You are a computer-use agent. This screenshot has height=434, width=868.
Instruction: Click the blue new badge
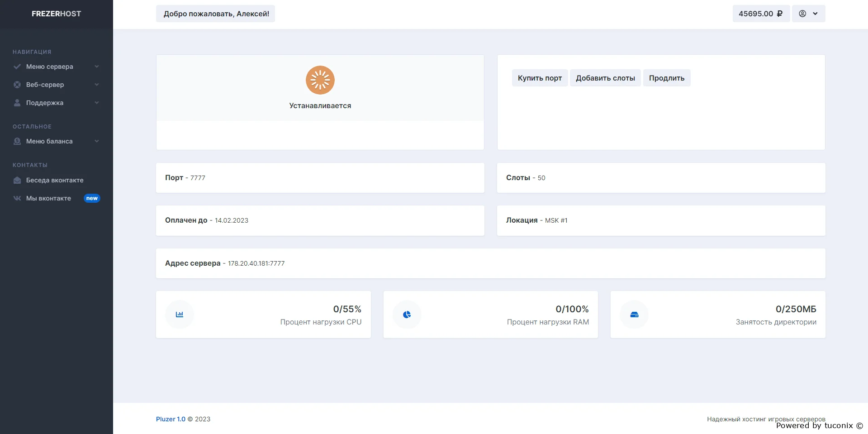point(92,198)
